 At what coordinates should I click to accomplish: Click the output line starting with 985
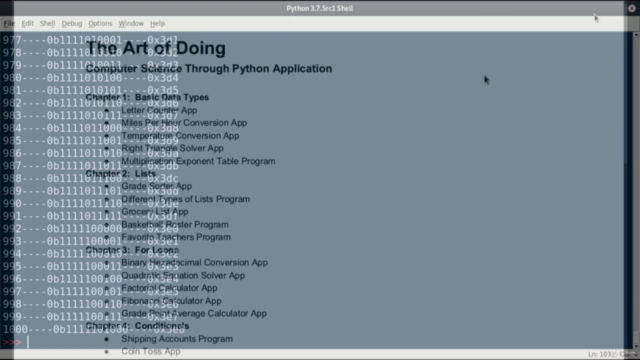tap(91, 141)
